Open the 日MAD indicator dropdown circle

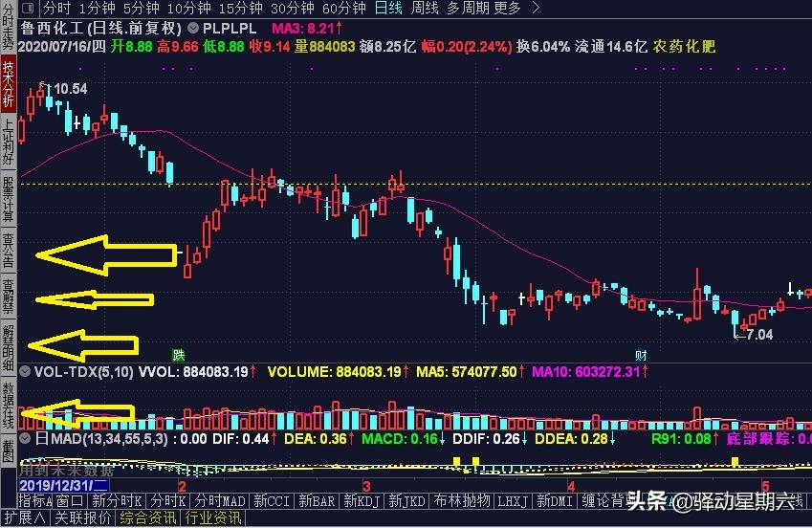point(25,438)
